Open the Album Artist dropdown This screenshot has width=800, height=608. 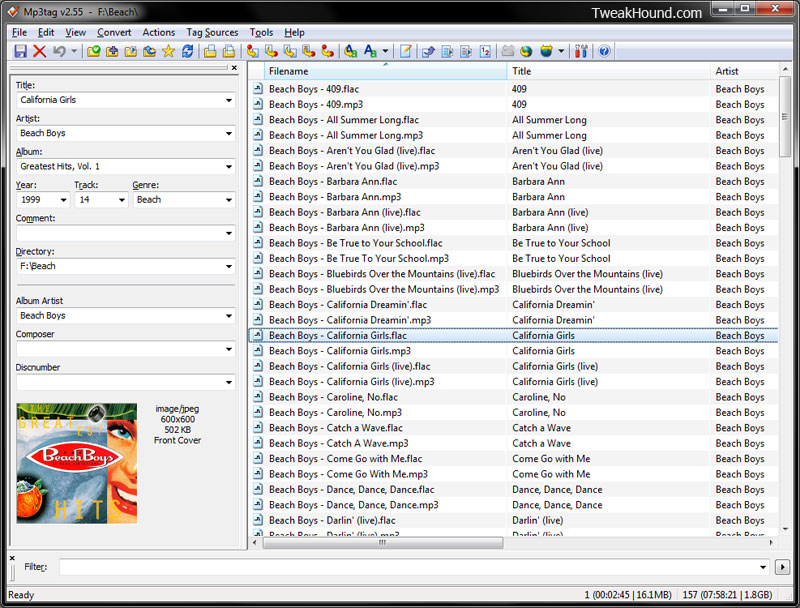tap(229, 316)
